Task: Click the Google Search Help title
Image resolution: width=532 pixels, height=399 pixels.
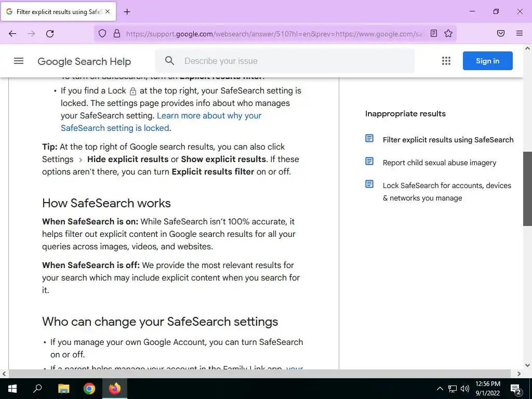Action: coord(84,61)
